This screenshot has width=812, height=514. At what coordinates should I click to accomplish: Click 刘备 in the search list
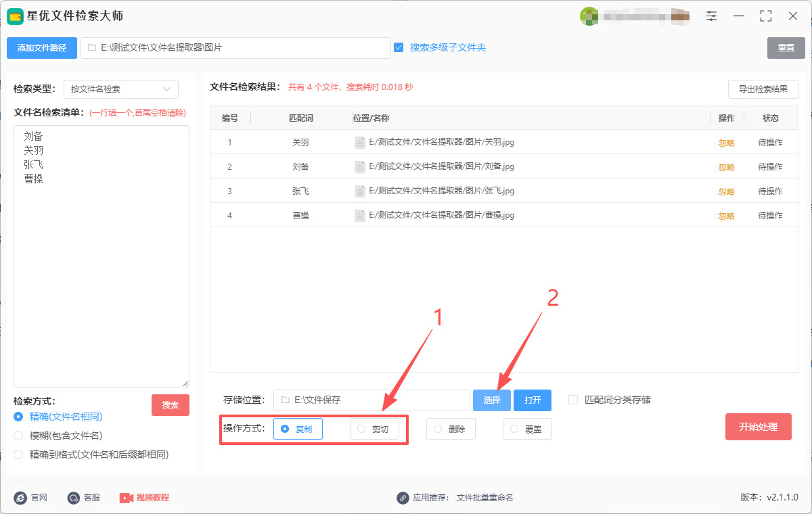point(33,135)
